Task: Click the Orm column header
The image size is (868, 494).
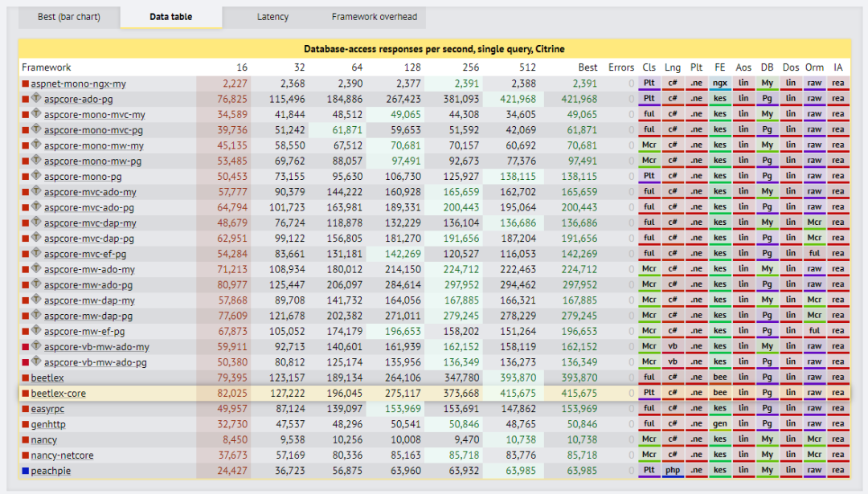Action: (x=814, y=67)
